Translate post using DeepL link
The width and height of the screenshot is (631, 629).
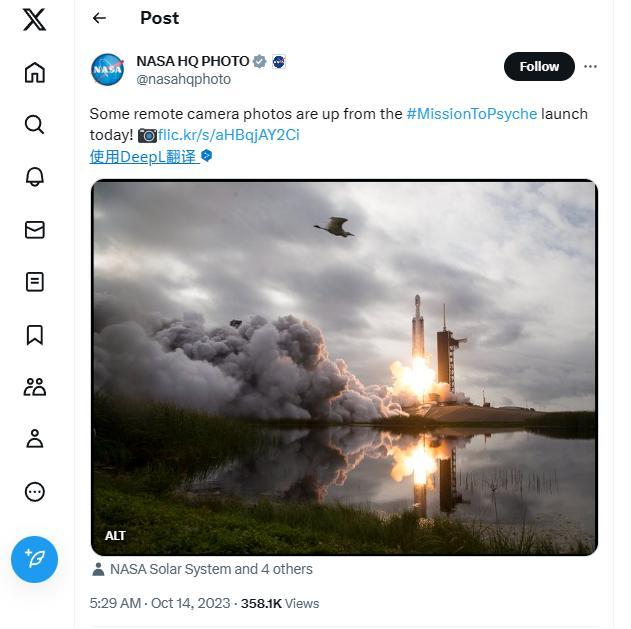[x=144, y=157]
